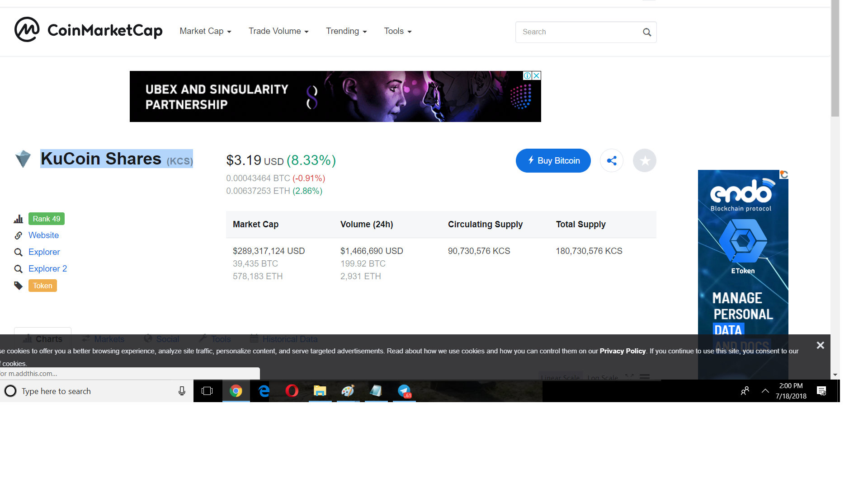This screenshot has width=868, height=488.
Task: Open File Explorer from the taskbar
Action: coord(320,391)
